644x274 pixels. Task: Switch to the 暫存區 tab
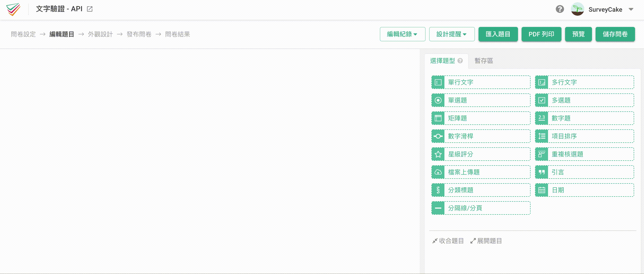(x=484, y=61)
